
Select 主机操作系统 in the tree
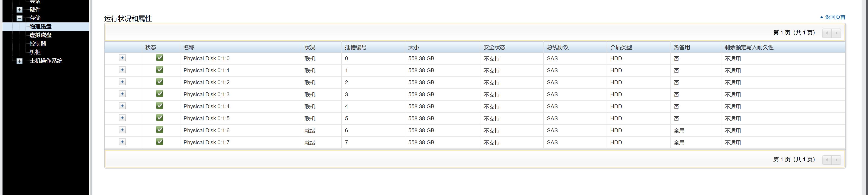pyautogui.click(x=46, y=61)
